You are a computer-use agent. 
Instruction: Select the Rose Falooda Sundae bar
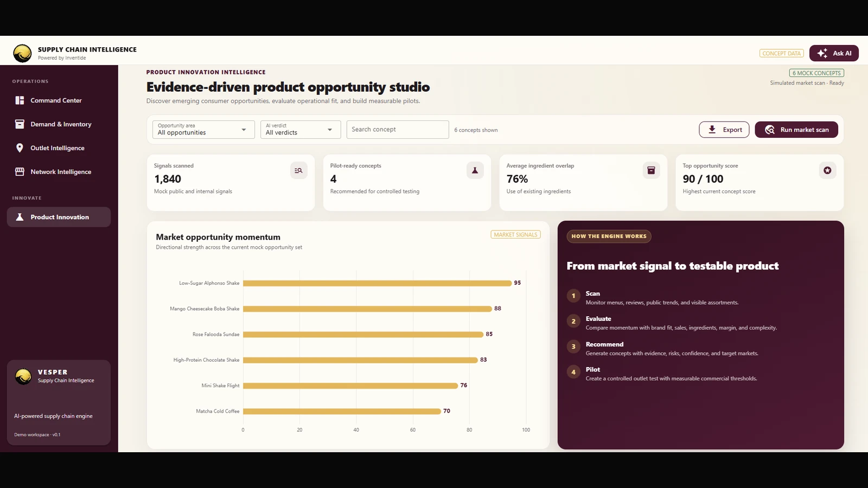coord(363,335)
